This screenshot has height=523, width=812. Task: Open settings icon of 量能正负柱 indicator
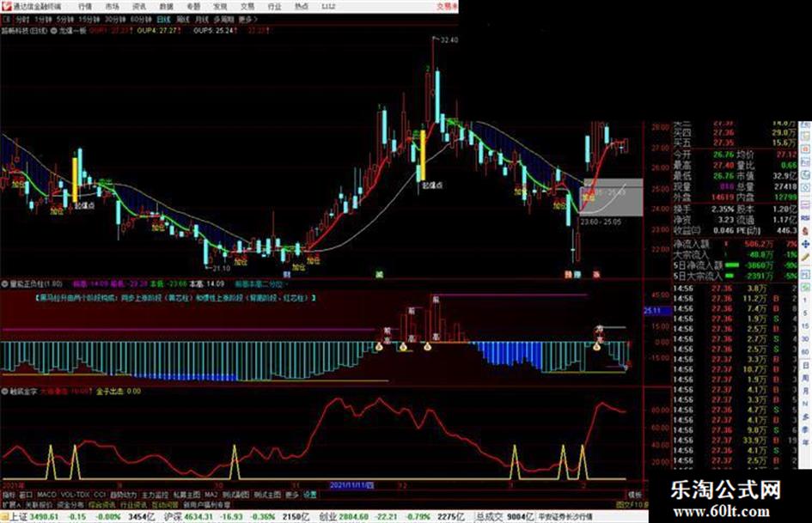(4, 283)
